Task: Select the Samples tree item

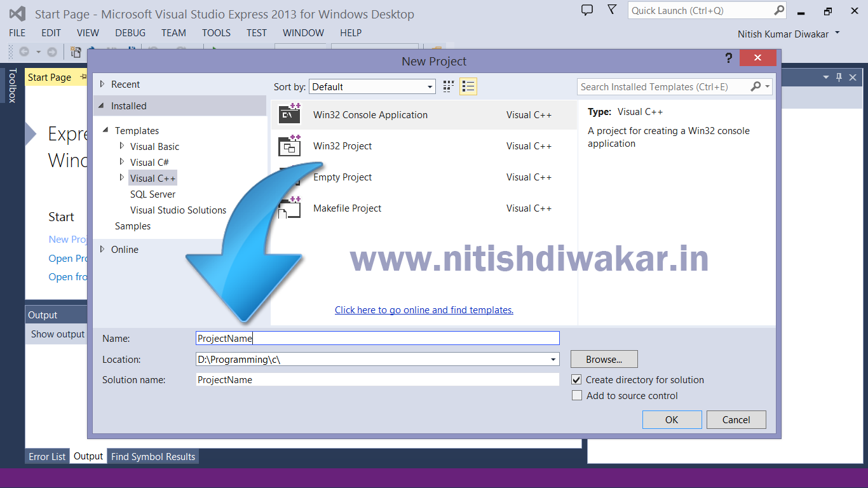Action: (133, 226)
